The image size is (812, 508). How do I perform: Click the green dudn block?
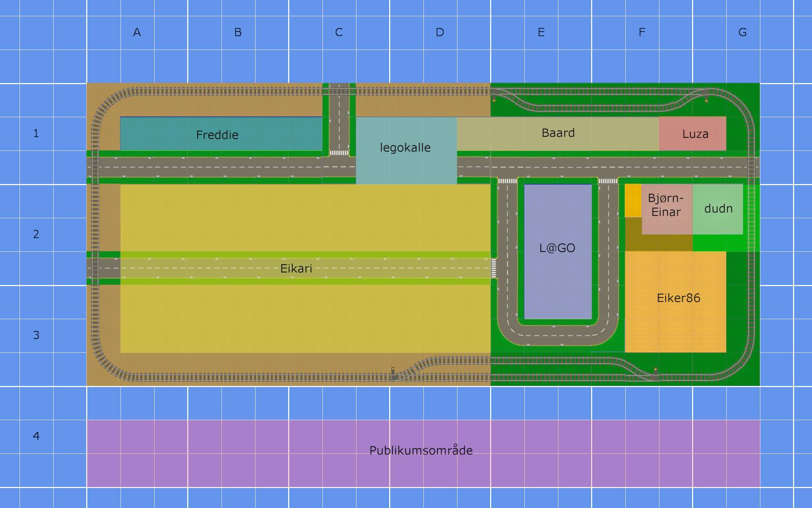point(718,209)
